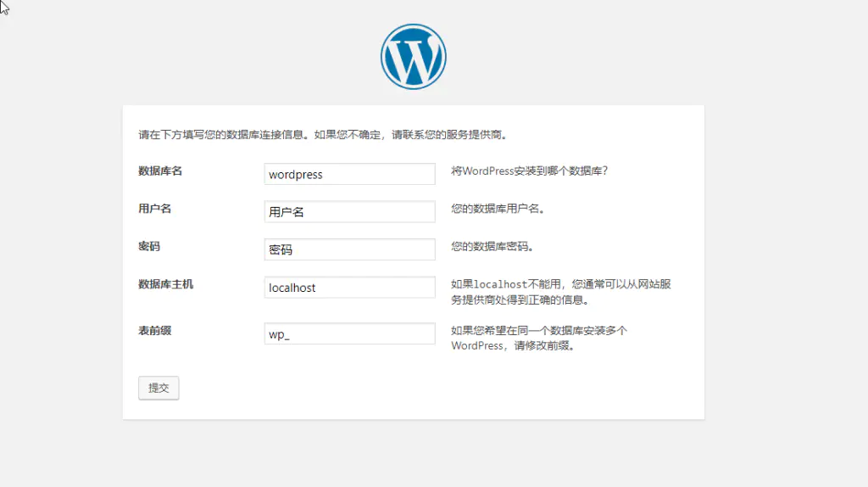
Task: Focus the 数据库名 field containing wordpress
Action: coord(350,174)
